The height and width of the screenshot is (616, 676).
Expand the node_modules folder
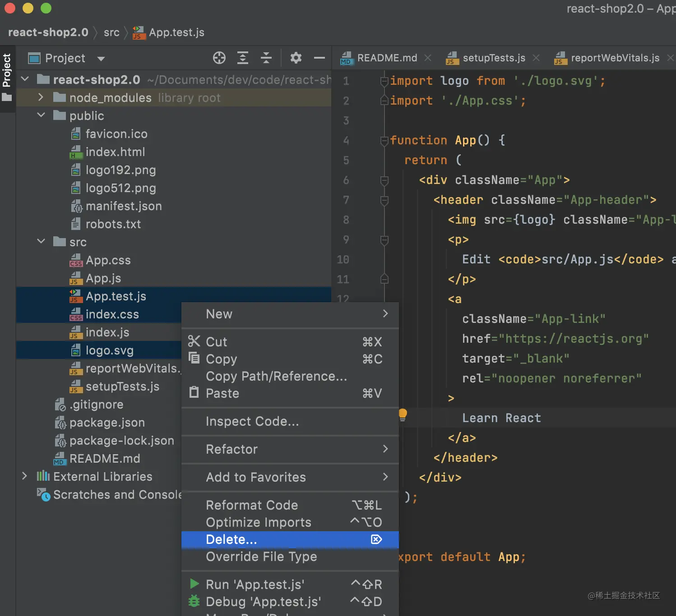pos(41,97)
